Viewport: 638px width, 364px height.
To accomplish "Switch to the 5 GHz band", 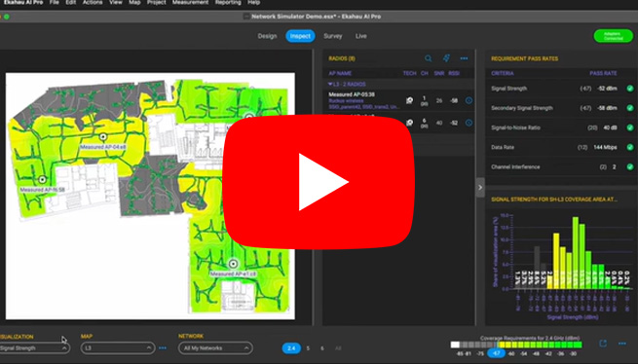I will pos(308,348).
